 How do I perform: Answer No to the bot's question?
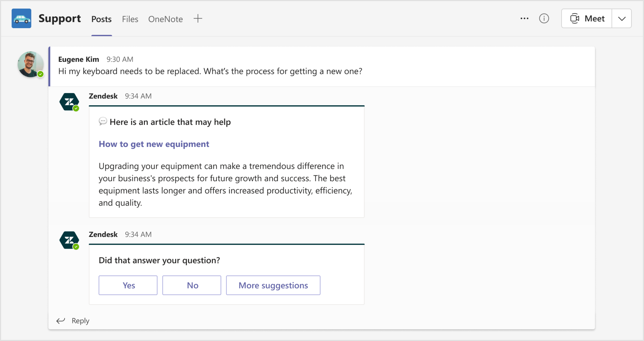pos(192,285)
